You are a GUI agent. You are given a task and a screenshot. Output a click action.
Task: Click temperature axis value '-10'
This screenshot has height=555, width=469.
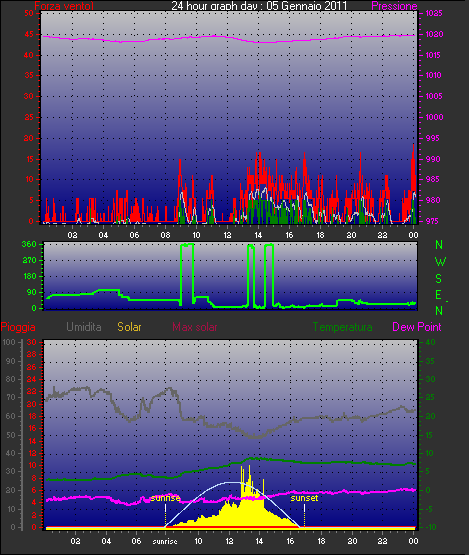(430, 527)
